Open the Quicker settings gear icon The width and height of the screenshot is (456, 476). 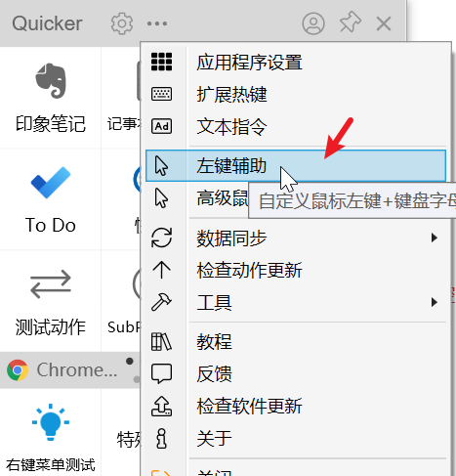(x=122, y=23)
